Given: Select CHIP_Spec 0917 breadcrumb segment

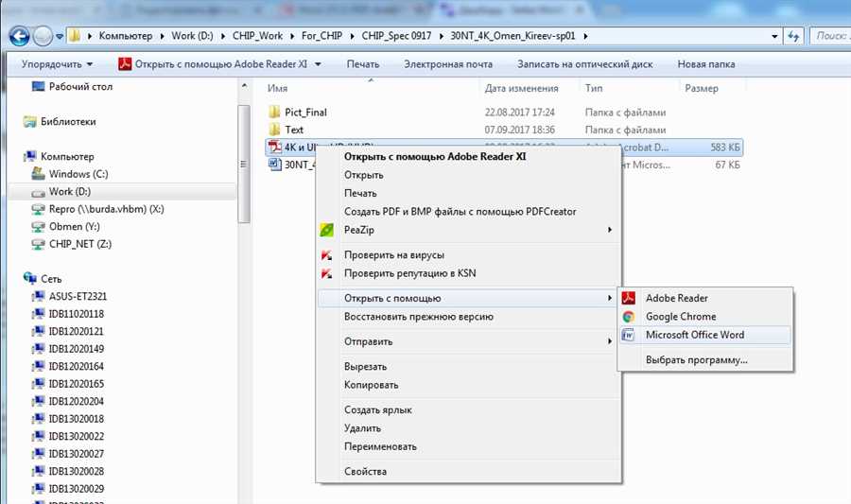Looking at the screenshot, I should [x=396, y=36].
